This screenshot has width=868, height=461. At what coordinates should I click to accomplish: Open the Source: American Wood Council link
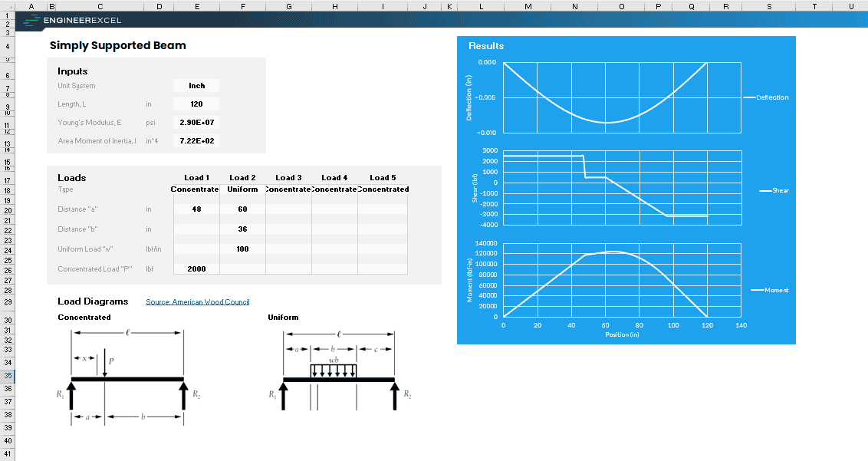[x=198, y=302]
